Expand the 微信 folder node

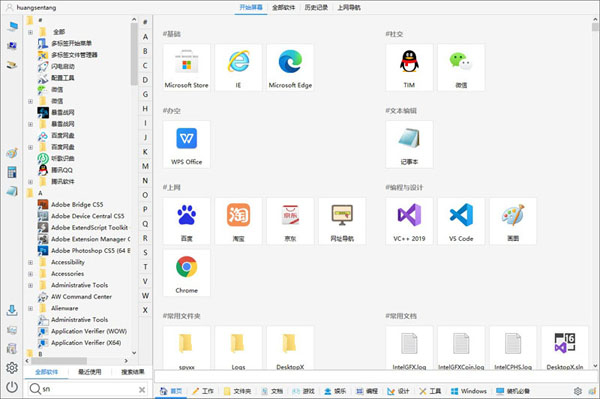(x=30, y=101)
